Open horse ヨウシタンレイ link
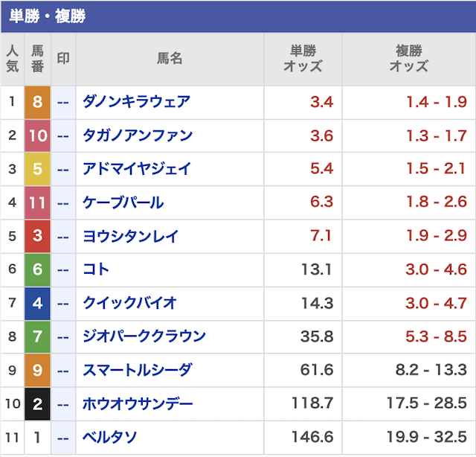The width and height of the screenshot is (476, 457). [x=131, y=236]
